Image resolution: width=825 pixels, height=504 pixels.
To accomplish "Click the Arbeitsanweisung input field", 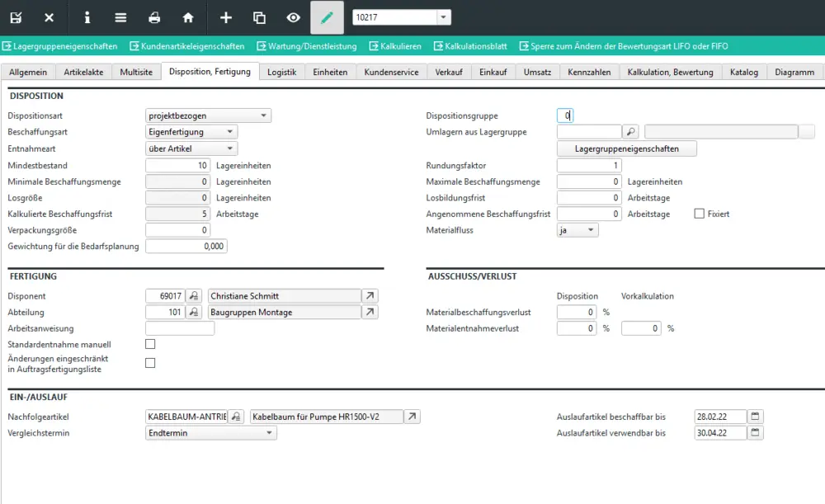I will tap(180, 328).
